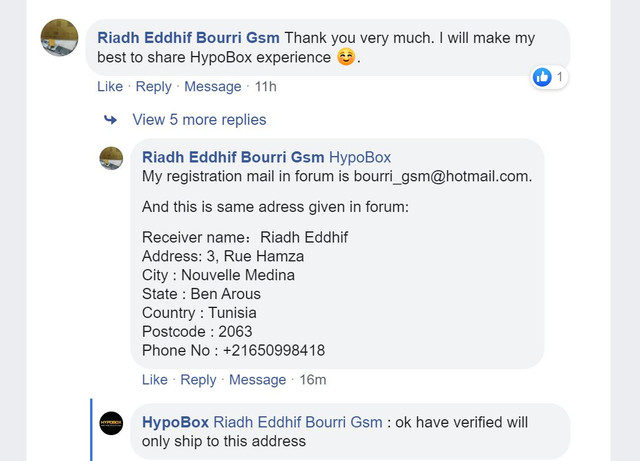Like the top thank-you comment
This screenshot has width=640, height=461.
point(109,87)
